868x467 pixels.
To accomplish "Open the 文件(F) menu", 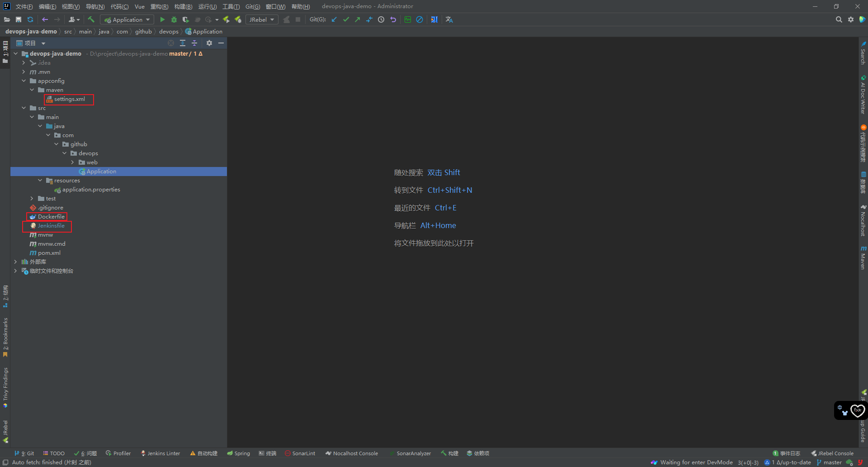I will pyautogui.click(x=24, y=6).
